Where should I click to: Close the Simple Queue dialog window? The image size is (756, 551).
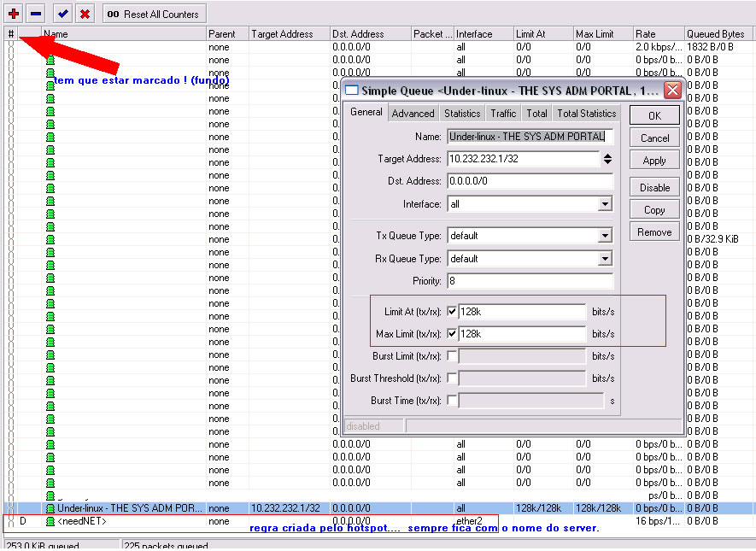[x=672, y=90]
